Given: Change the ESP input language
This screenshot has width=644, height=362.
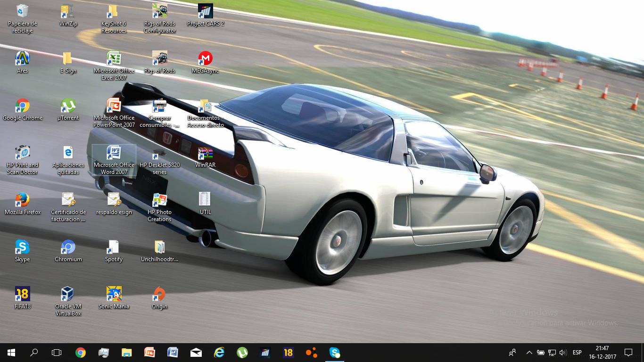Looking at the screenshot, I should pyautogui.click(x=577, y=353).
